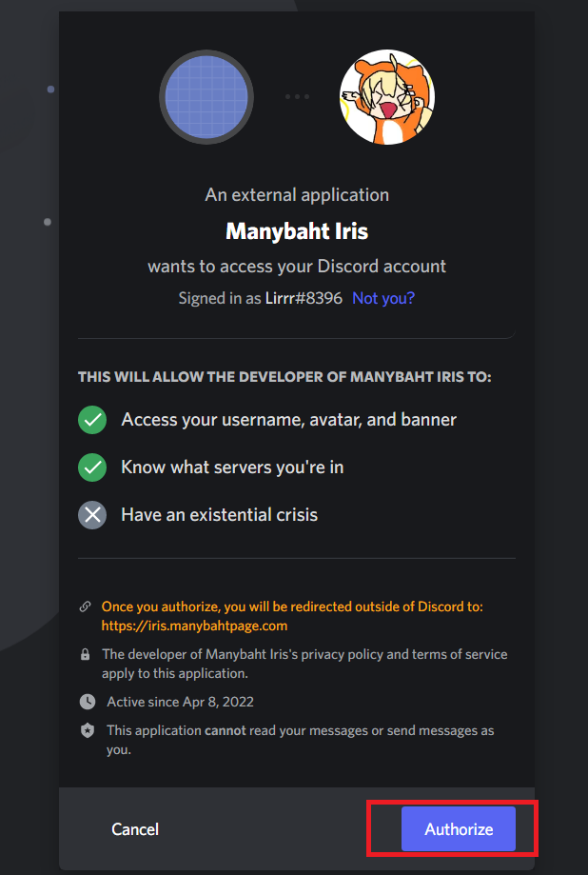The image size is (588, 875).
Task: Select the "Know what servers you're in" text
Action: tap(232, 467)
